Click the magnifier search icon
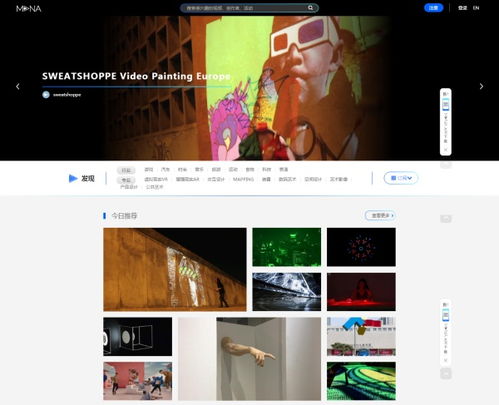 click(310, 8)
